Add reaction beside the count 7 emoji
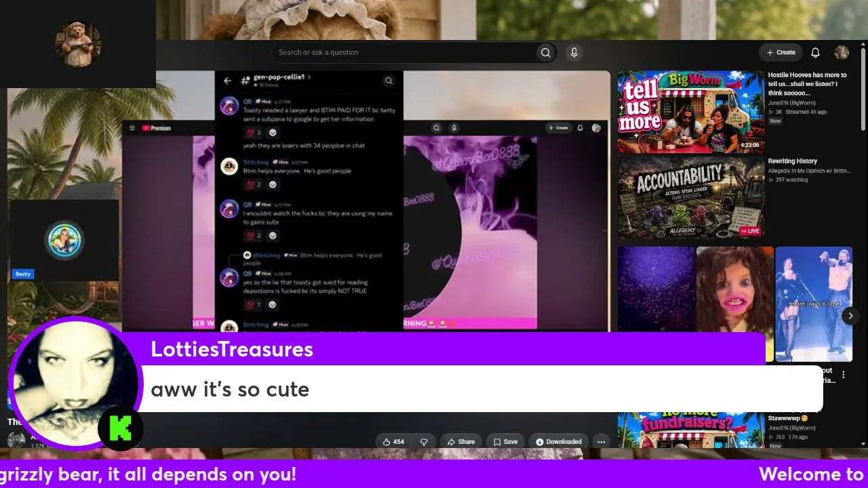 tap(273, 305)
